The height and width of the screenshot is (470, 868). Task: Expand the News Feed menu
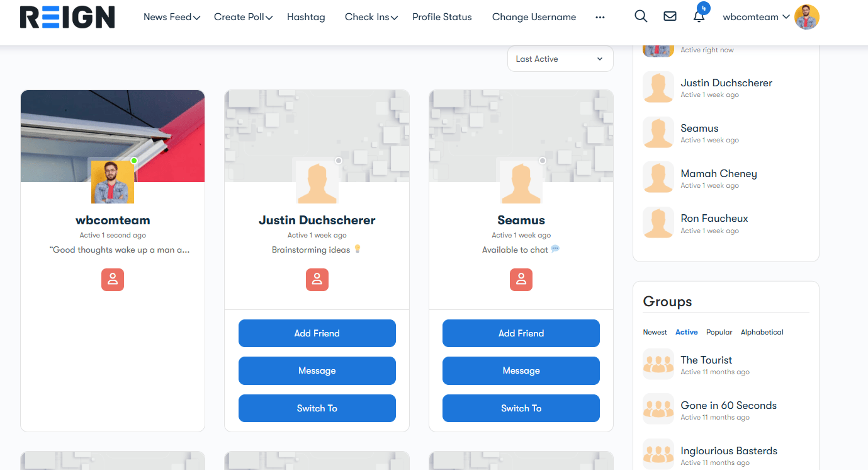[x=171, y=18]
